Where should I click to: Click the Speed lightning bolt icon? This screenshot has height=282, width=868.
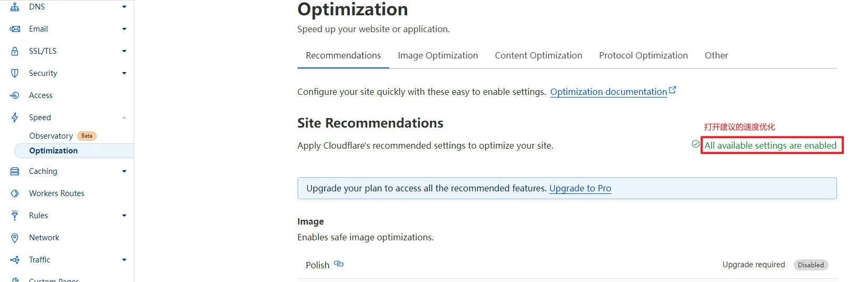click(x=15, y=118)
